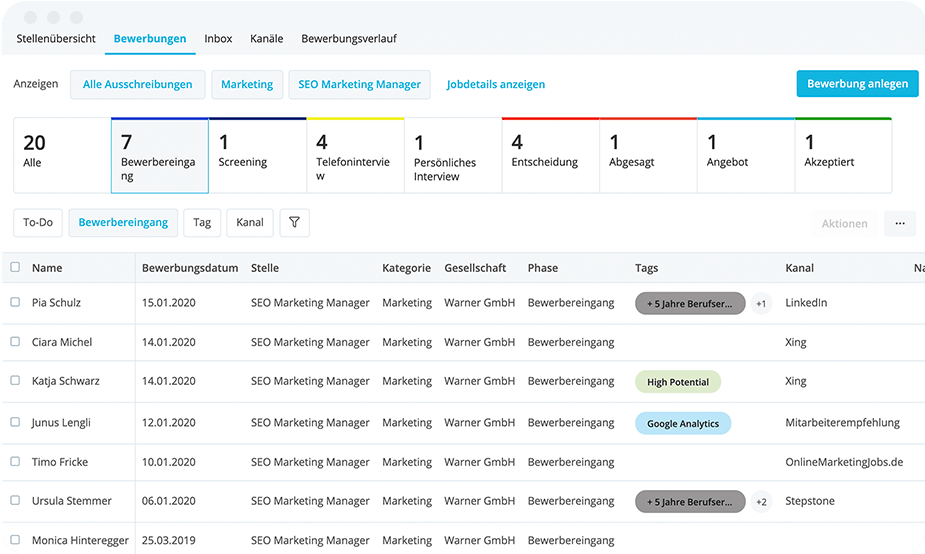
Task: Tick the checkbox for Junus Lengli
Action: tap(15, 422)
